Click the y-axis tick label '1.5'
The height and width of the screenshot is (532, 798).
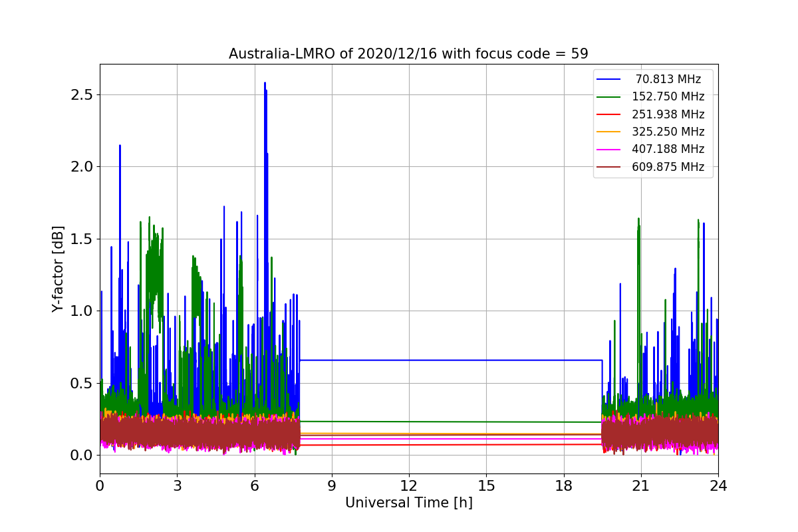point(80,239)
